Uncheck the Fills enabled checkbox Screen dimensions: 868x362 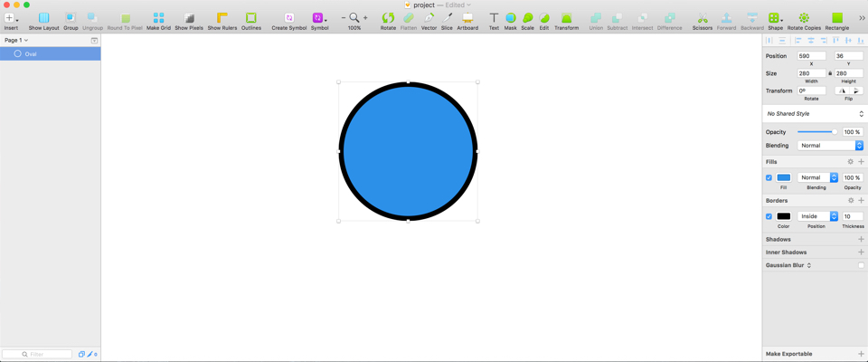pyautogui.click(x=769, y=178)
